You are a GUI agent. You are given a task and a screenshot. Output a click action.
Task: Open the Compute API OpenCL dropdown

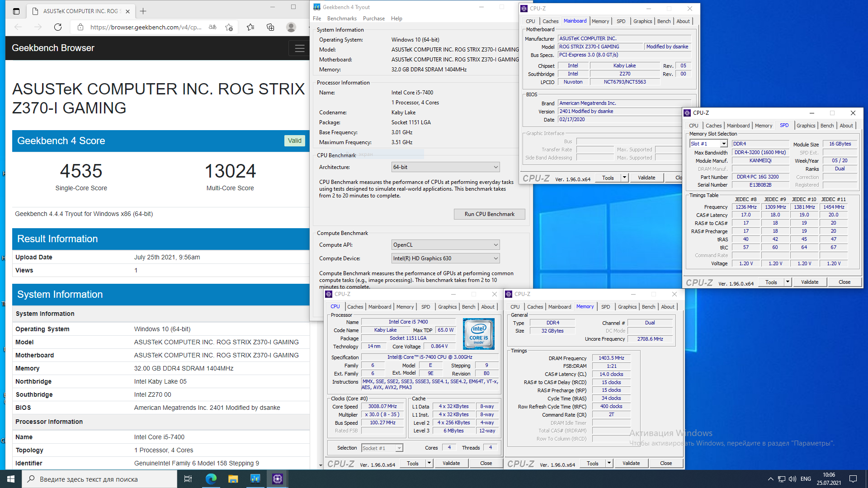pos(445,245)
